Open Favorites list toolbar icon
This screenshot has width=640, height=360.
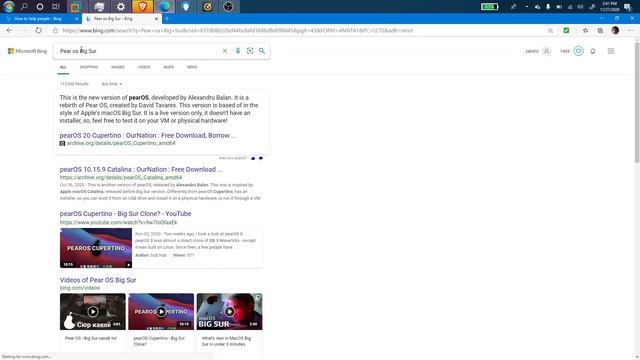(x=585, y=31)
